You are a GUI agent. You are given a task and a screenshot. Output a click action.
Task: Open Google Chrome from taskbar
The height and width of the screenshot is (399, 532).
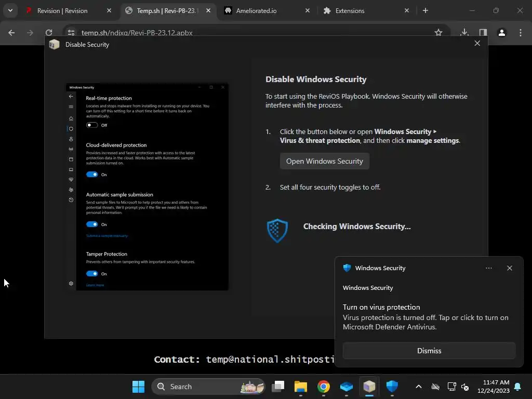pos(323,387)
